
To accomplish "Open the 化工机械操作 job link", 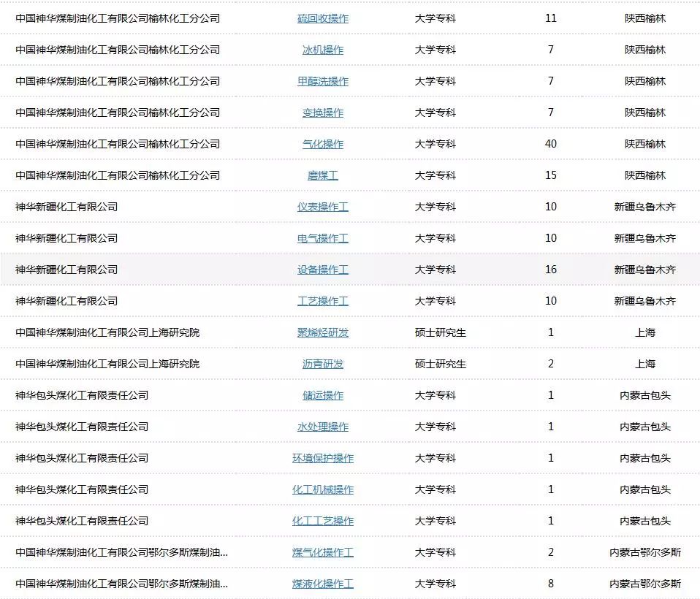I will click(323, 489).
